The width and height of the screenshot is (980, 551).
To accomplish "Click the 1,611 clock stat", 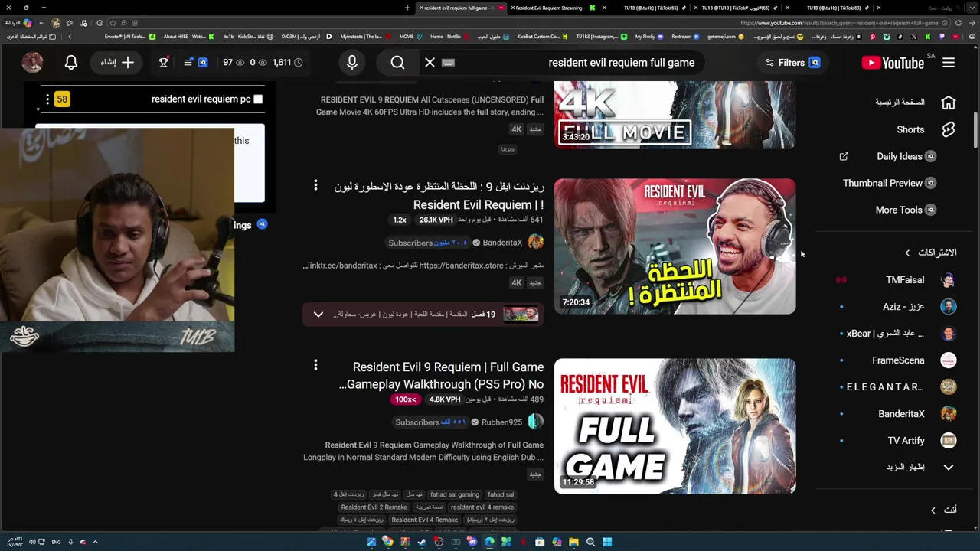I will [287, 63].
